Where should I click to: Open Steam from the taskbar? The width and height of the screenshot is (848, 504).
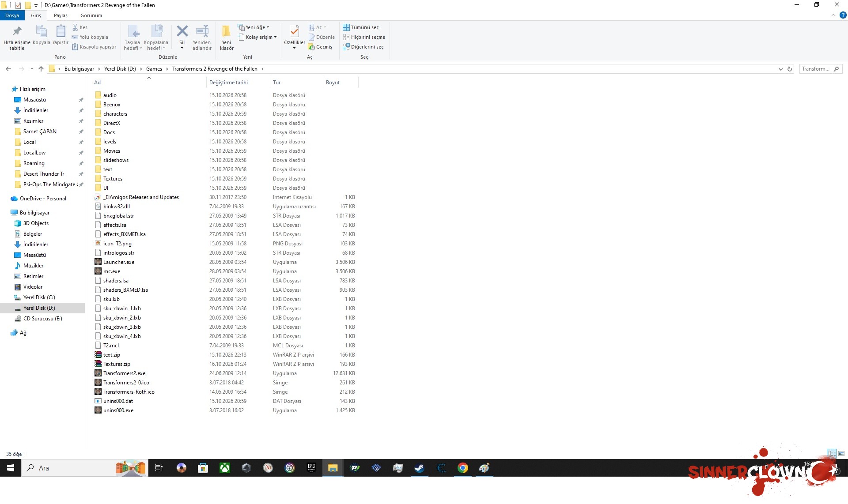click(x=419, y=468)
